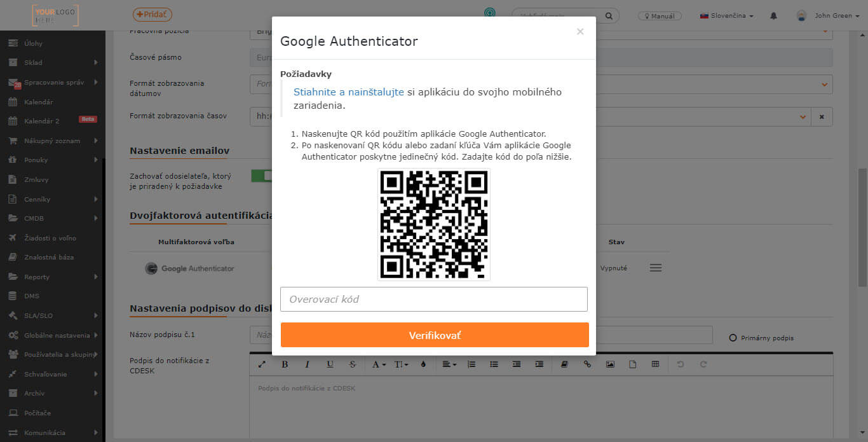Clear the time format with x button

point(822,116)
